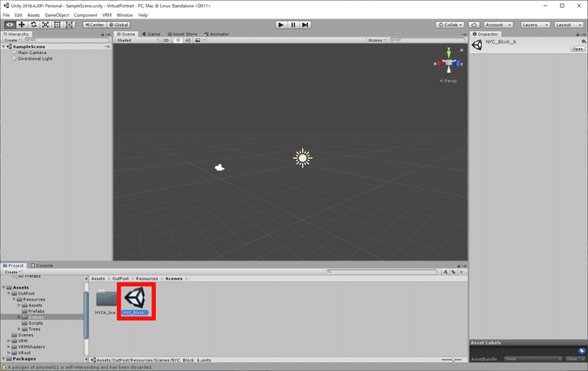Open the Layout dropdown
Screen dimensions: 588x371
coord(569,25)
